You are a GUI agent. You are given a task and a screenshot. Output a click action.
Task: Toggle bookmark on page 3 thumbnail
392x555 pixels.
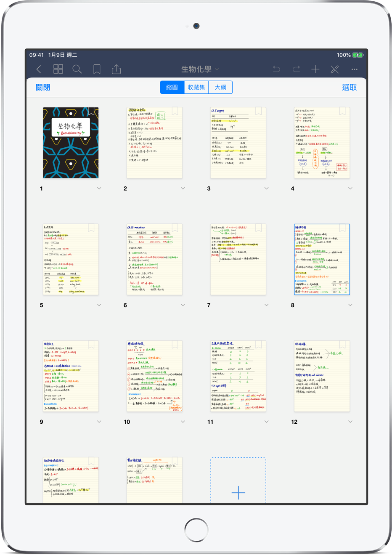point(259,112)
